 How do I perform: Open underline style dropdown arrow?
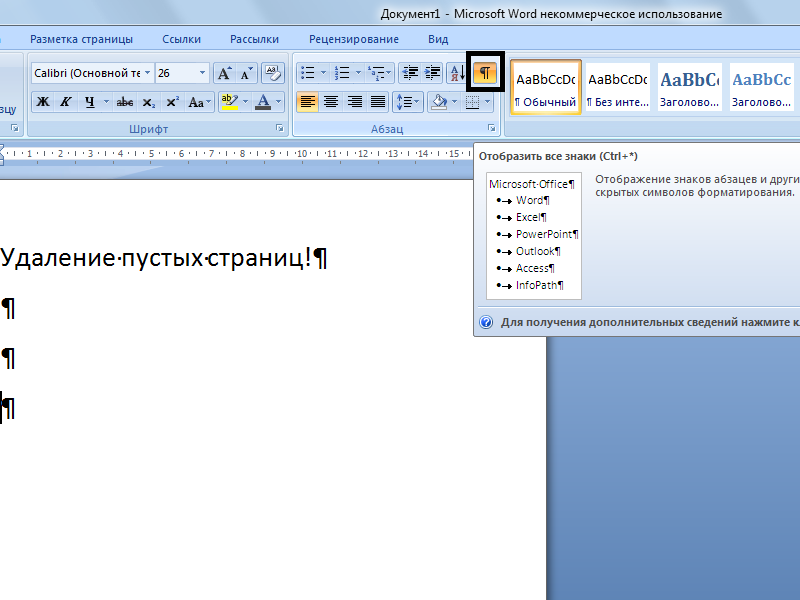click(106, 102)
